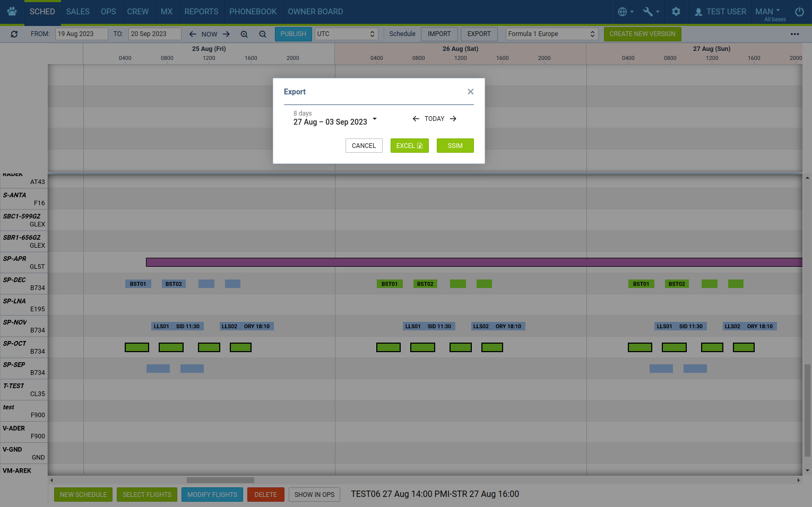
Task: Open the three-dots more options menu
Action: [794, 34]
